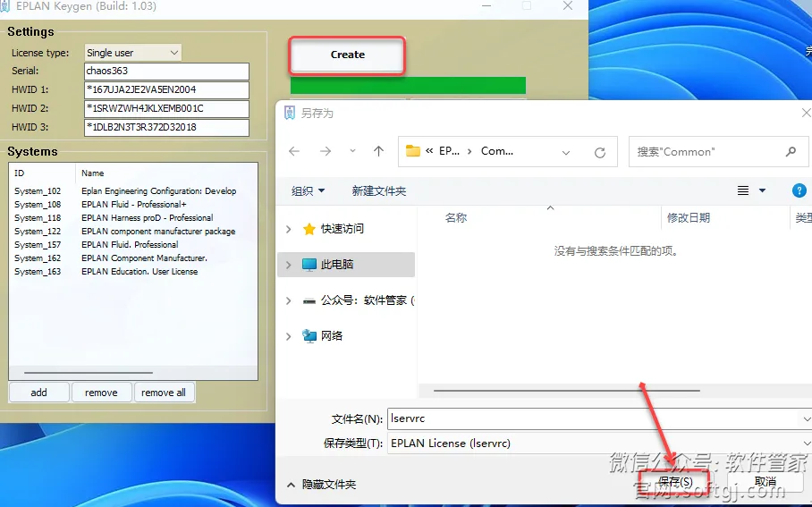Screen dimensions: 812x507
Task: Collapse folders with 隐藏文件夹
Action: (x=320, y=485)
